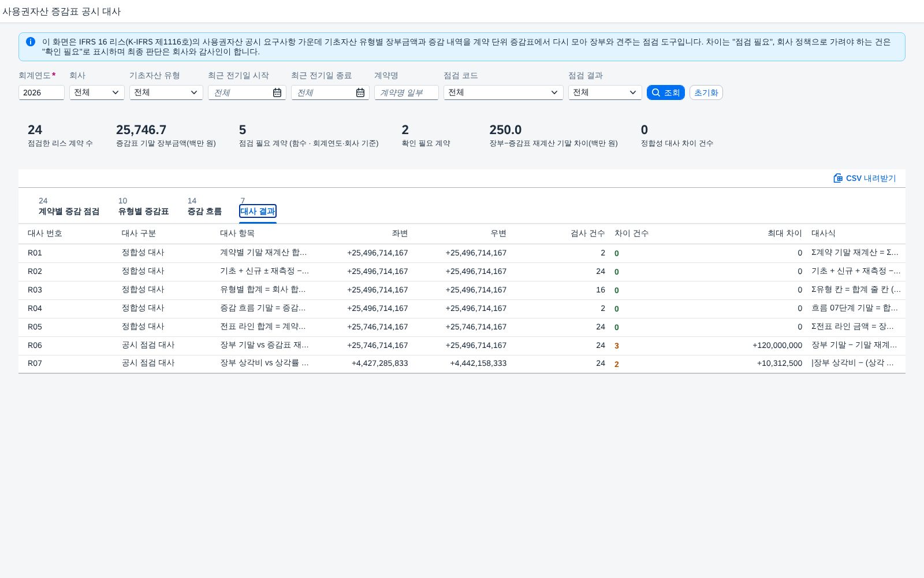
Task: Click the 조회 search button
Action: coord(666,92)
